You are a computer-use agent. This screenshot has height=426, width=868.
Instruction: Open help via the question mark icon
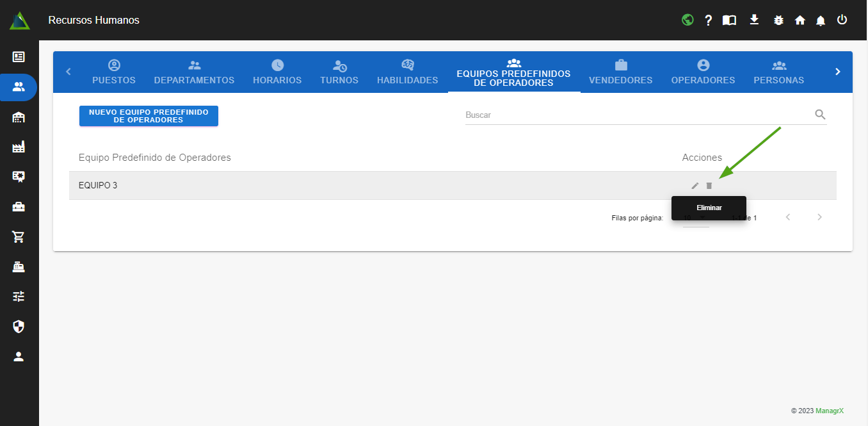(x=708, y=20)
